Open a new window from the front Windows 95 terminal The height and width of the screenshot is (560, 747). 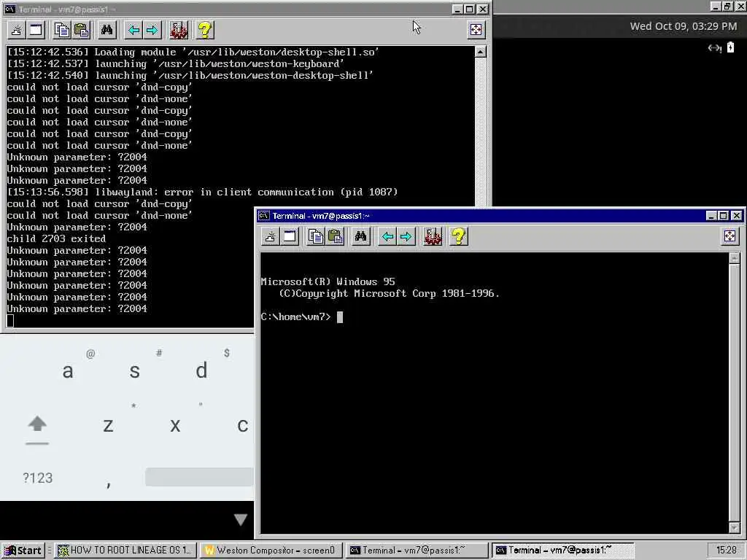(290, 236)
